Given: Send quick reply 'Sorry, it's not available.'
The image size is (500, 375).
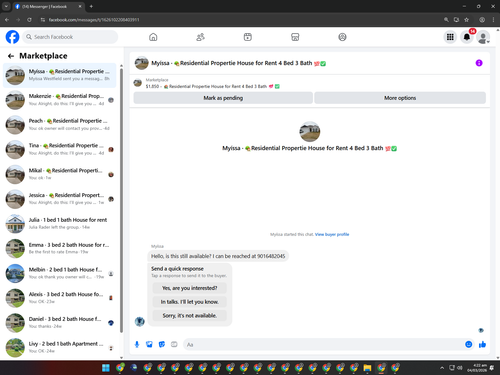Looking at the screenshot, I should pyautogui.click(x=190, y=315).
